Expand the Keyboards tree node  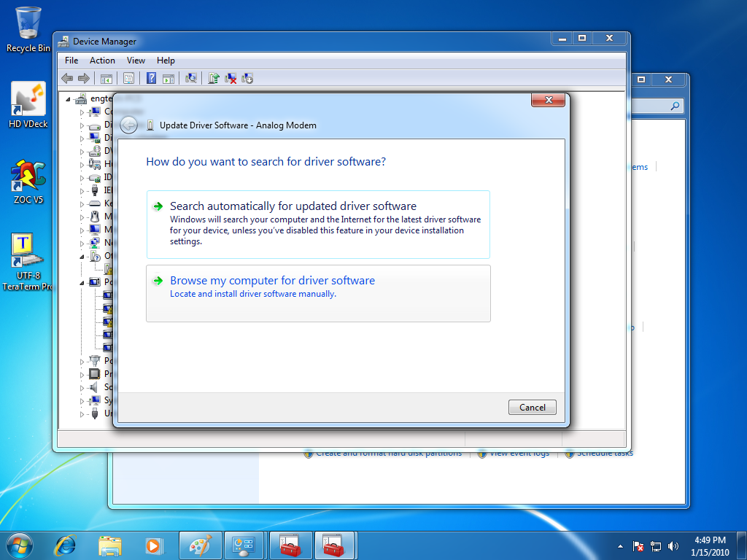pos(82,203)
